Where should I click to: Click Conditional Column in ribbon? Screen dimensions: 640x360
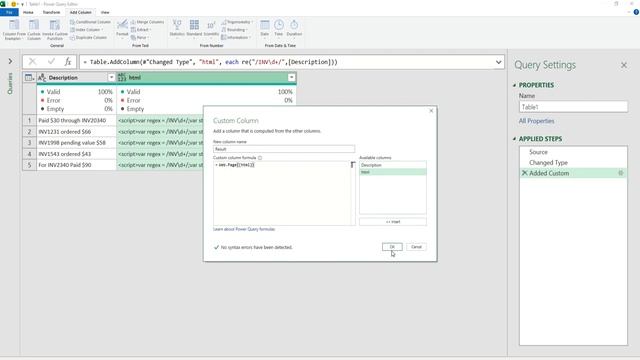click(90, 22)
